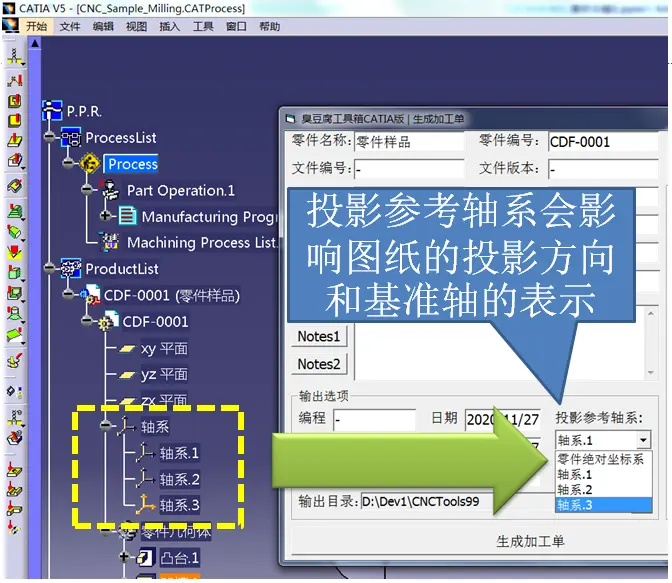Open the 插入 menu
672x583 pixels.
(169, 27)
